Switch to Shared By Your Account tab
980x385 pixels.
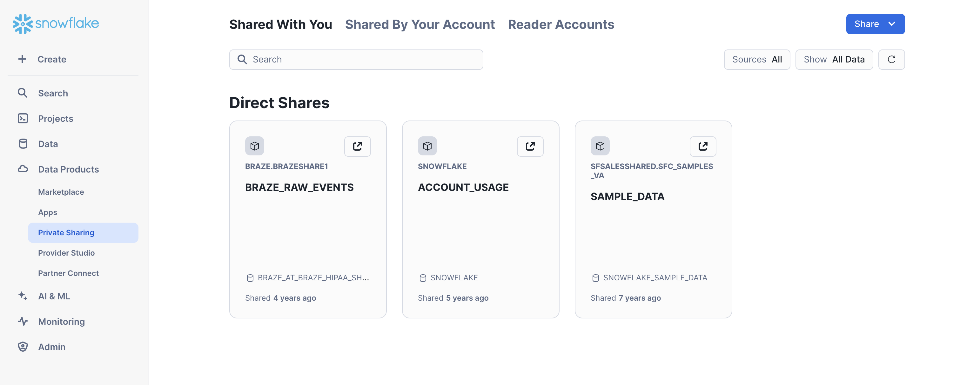[420, 24]
